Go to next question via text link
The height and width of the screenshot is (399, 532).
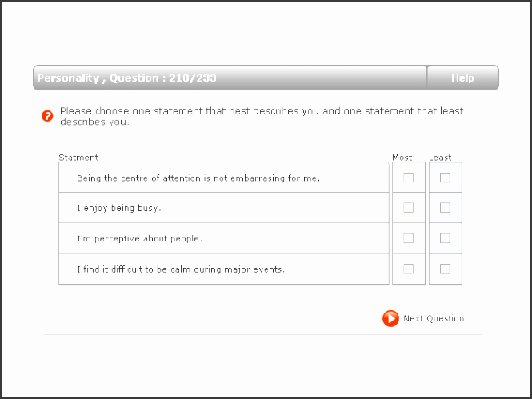434,318
